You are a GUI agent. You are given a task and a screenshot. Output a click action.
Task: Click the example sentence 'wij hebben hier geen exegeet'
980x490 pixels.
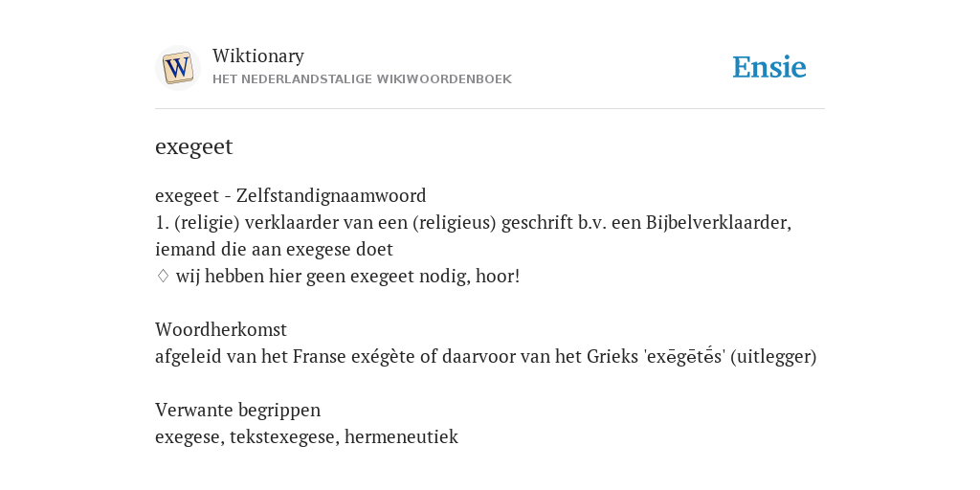coord(347,277)
